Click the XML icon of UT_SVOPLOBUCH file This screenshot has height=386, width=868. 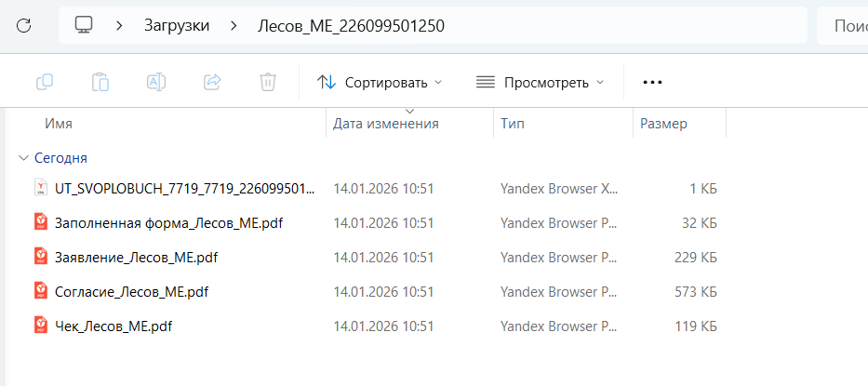click(41, 187)
